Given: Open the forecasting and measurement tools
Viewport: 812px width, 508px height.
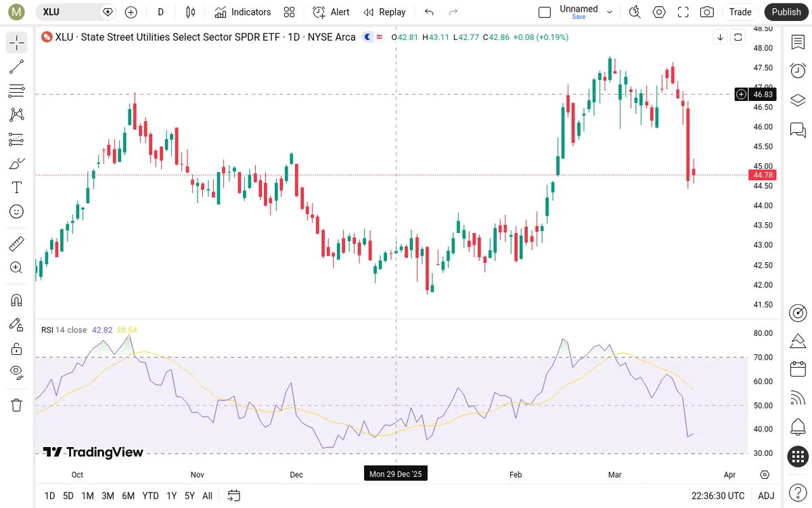Looking at the screenshot, I should 17,140.
